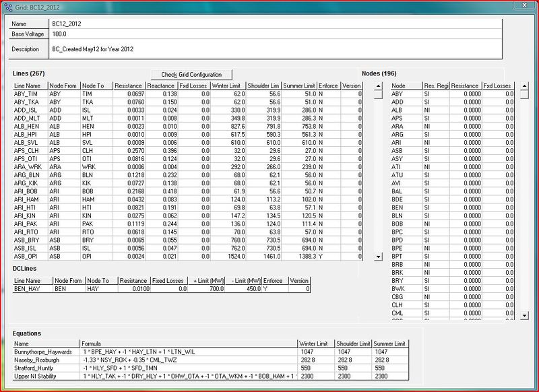Click the Res. Regi header in Nodes table
This screenshot has height=392, width=539.
click(436, 86)
